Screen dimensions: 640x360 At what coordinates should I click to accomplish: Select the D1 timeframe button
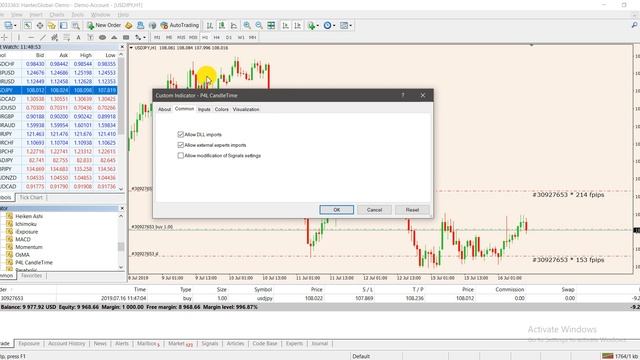229,37
